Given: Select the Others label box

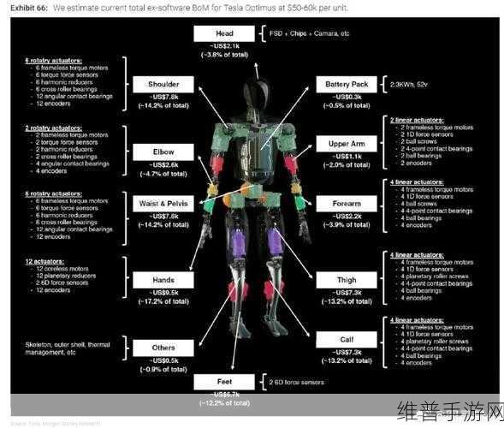Looking at the screenshot, I should pos(163,348).
